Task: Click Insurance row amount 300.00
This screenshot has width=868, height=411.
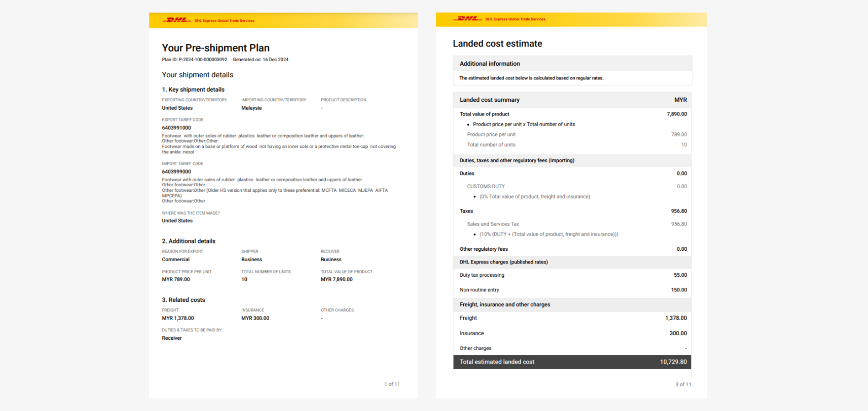Action: tap(678, 333)
